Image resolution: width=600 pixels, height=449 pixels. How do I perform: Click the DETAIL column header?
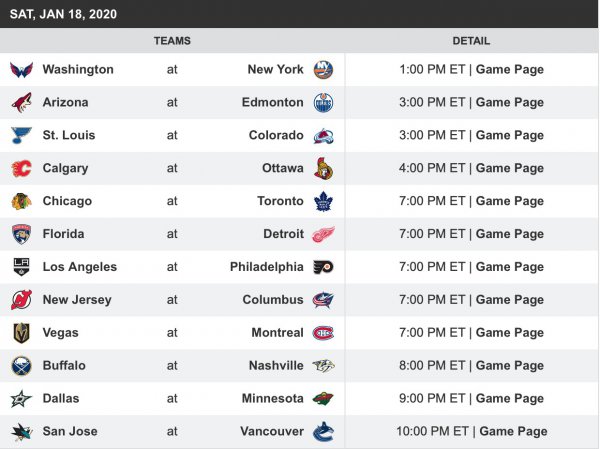[471, 41]
